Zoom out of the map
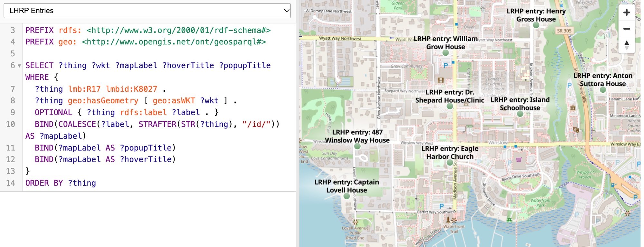Screen dimensions: 644x247 [627, 29]
